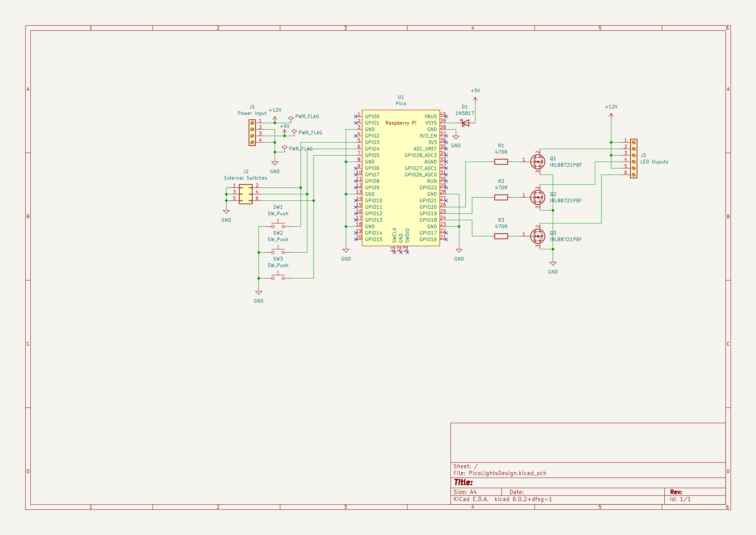Select resistor R1 symbol body
This screenshot has height=535, width=756.
(x=501, y=162)
